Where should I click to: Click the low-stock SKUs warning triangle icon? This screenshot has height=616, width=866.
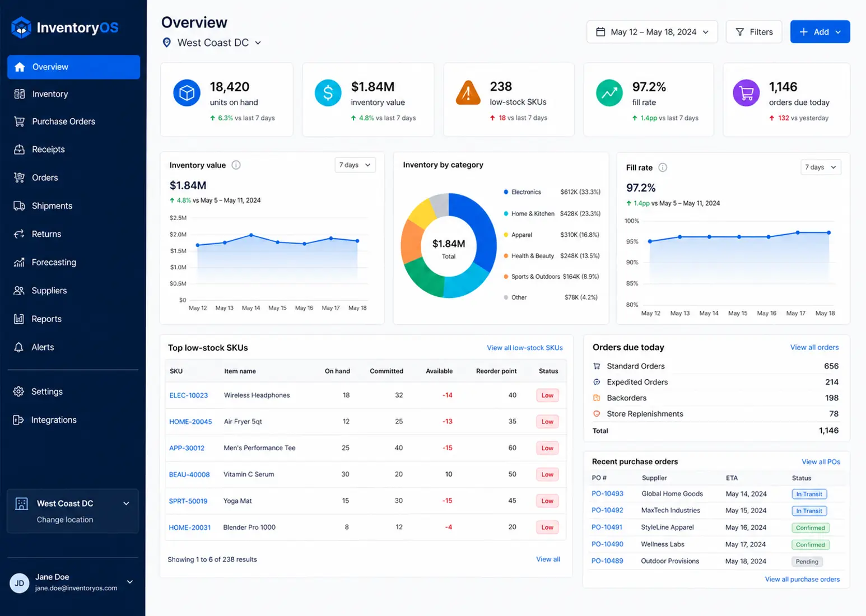pyautogui.click(x=468, y=93)
